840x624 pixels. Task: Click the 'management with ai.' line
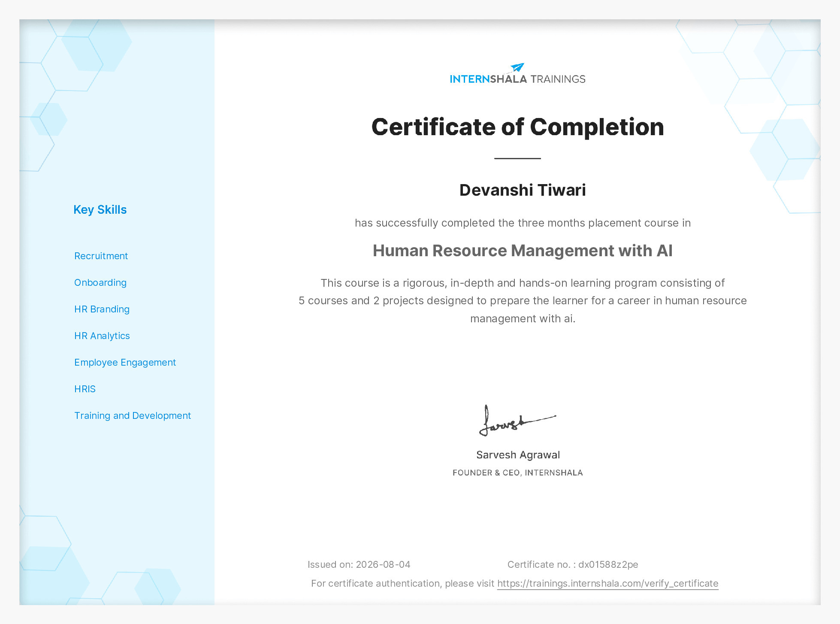[523, 318]
